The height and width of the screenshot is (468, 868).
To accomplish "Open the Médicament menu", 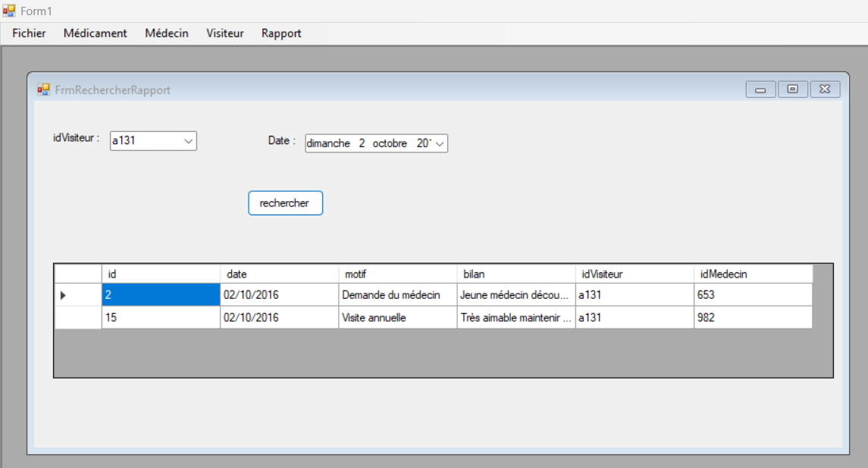I will click(x=96, y=33).
